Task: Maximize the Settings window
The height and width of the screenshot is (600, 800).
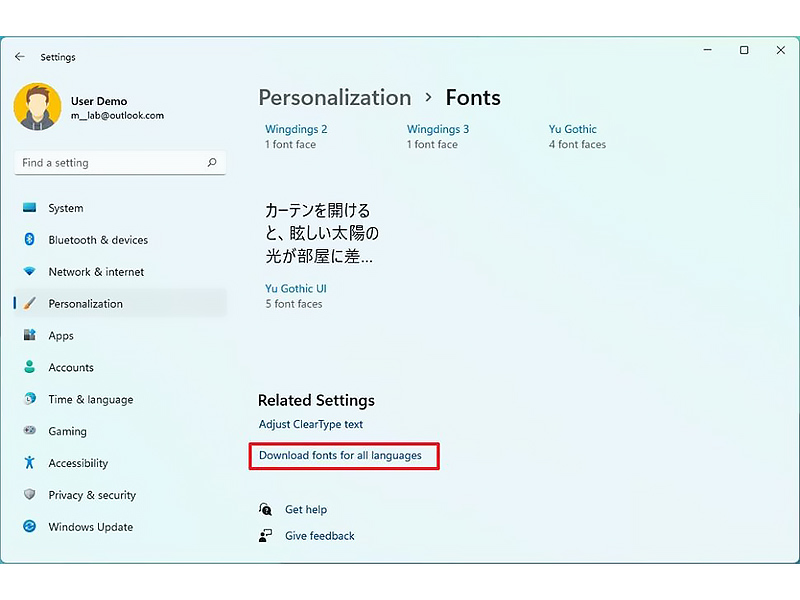Action: 744,50
